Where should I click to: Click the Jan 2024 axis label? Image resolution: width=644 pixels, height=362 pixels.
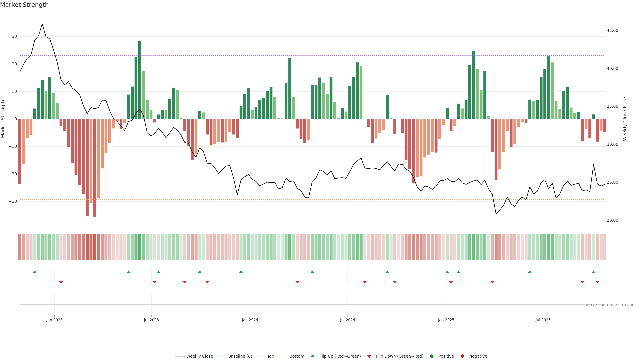(x=250, y=320)
